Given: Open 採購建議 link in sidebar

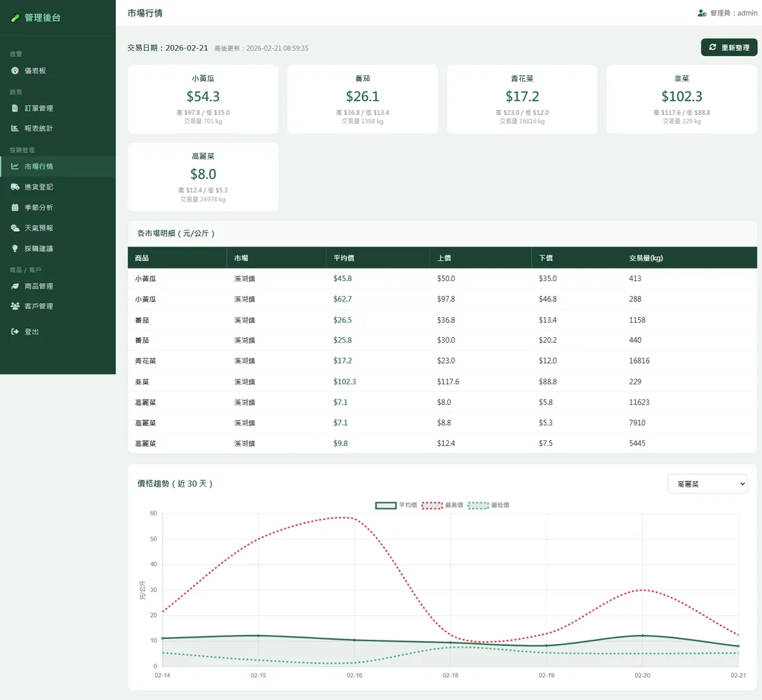Looking at the screenshot, I should pos(57,249).
